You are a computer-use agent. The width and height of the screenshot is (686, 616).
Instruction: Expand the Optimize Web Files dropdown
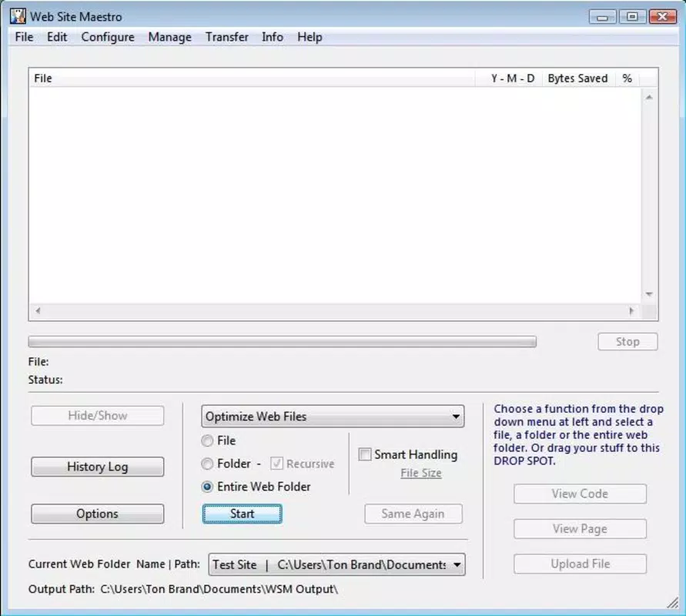point(333,416)
